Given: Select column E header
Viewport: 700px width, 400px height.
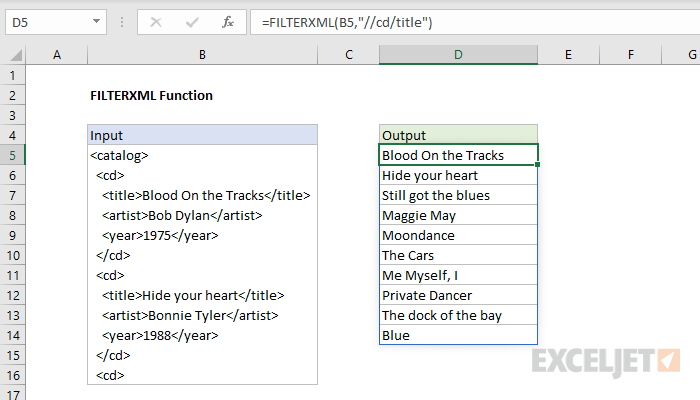Looking at the screenshot, I should pos(568,55).
